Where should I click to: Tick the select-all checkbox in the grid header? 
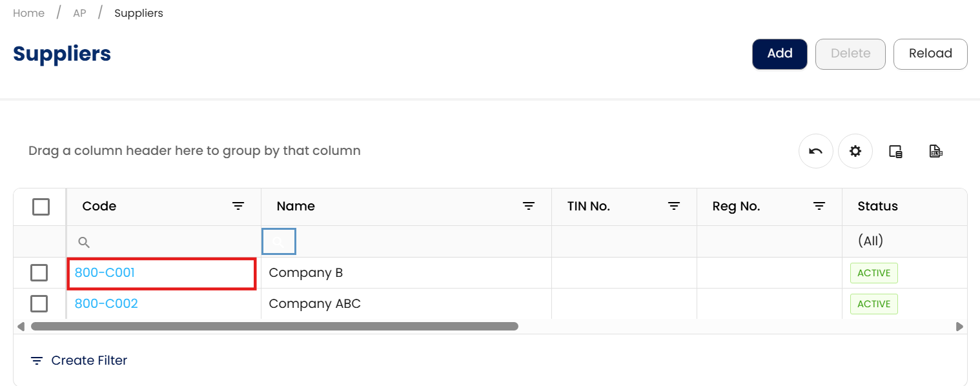(x=41, y=207)
